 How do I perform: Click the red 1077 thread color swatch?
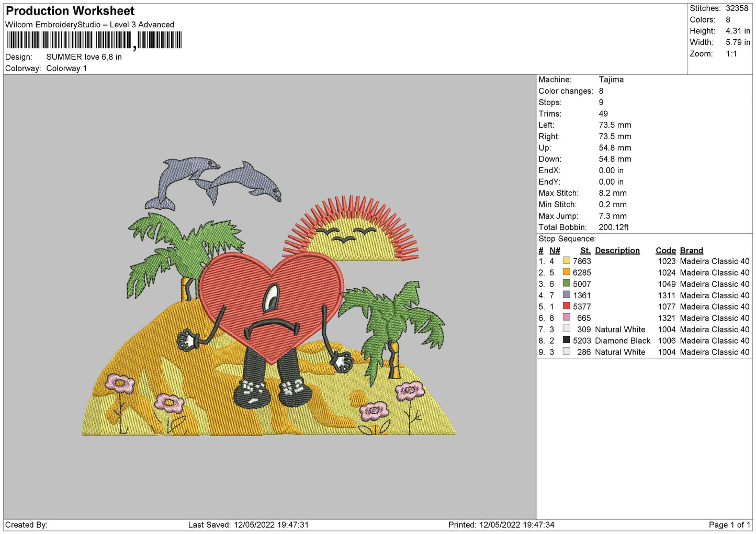point(566,306)
